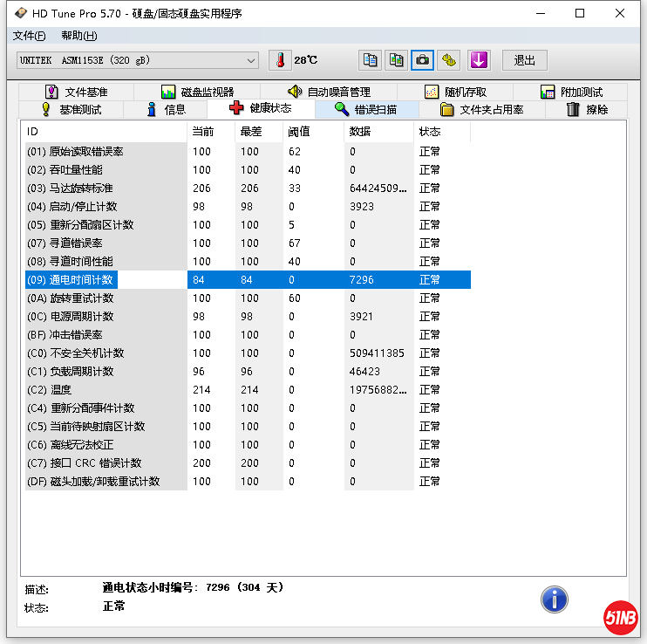Open the options wrench icon
The image size is (647, 644).
448,60
